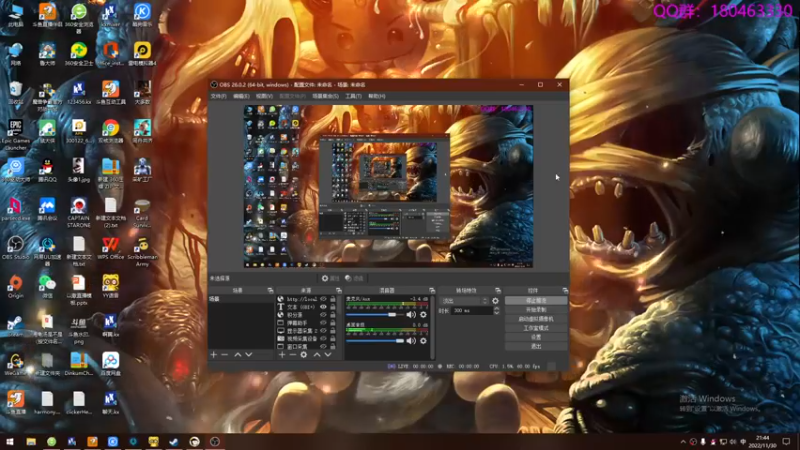Lock the http://local source
Viewport: 800px width, 450px height.
333,299
